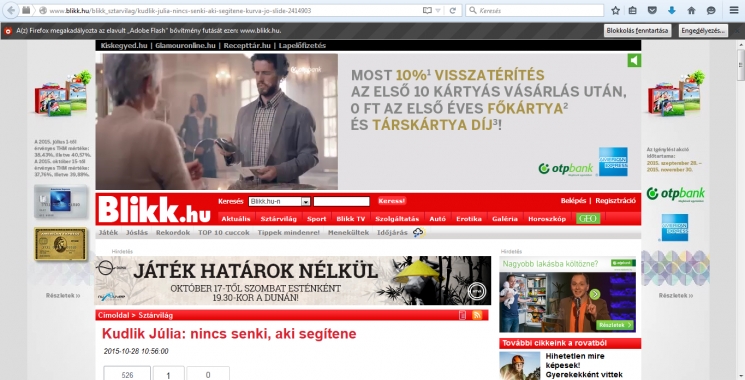Open the Firefox hamburger menu
The image size is (745, 380).
point(734,10)
